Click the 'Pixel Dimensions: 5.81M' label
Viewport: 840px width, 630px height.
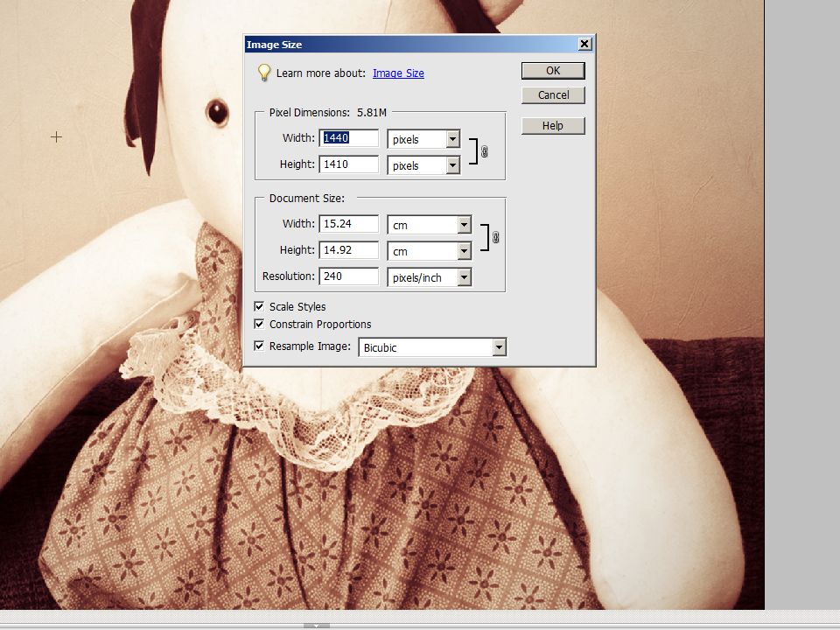[328, 113]
